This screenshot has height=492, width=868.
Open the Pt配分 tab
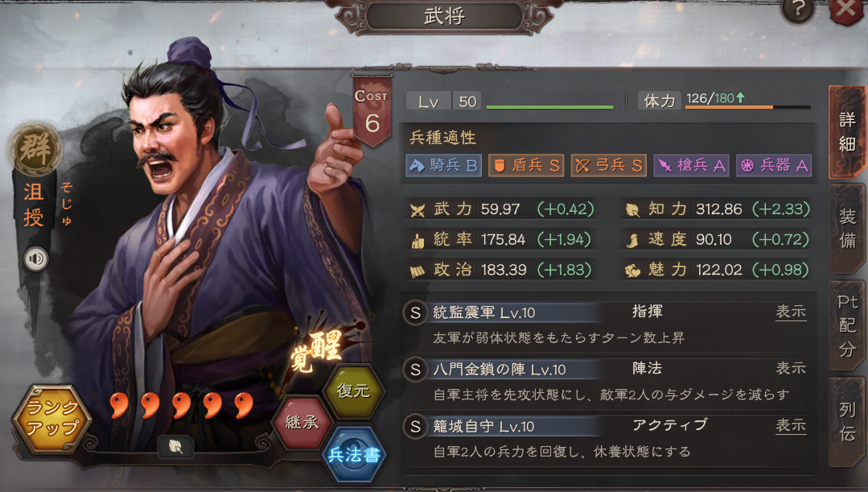pos(848,326)
